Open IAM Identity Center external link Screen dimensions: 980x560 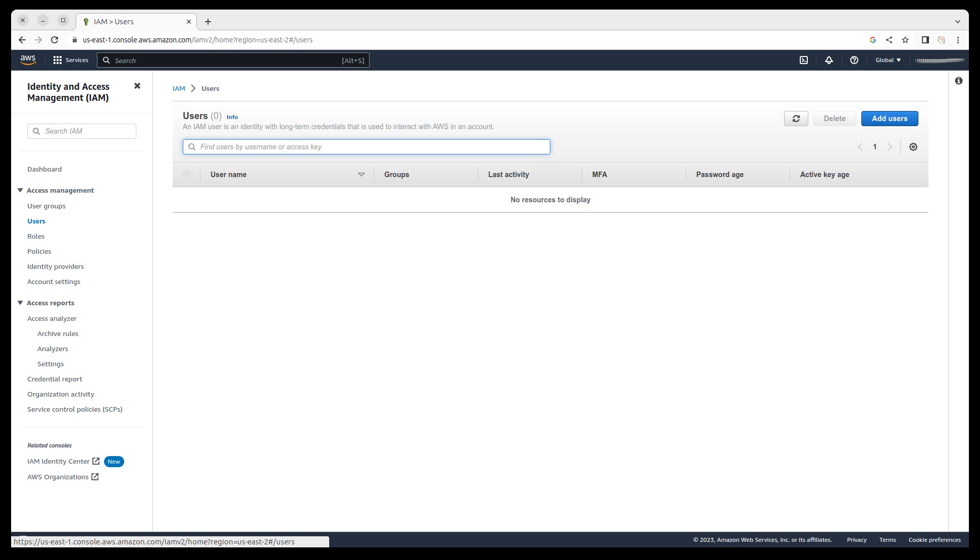(x=64, y=461)
